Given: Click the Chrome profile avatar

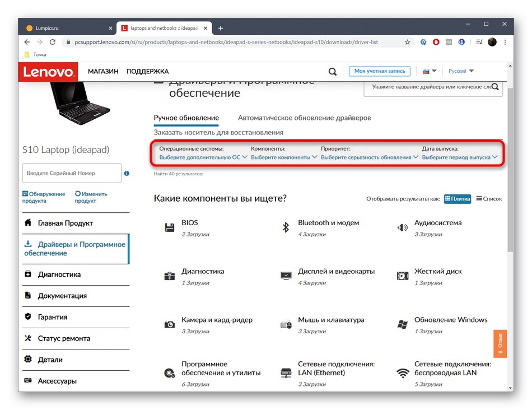Looking at the screenshot, I should click(492, 42).
